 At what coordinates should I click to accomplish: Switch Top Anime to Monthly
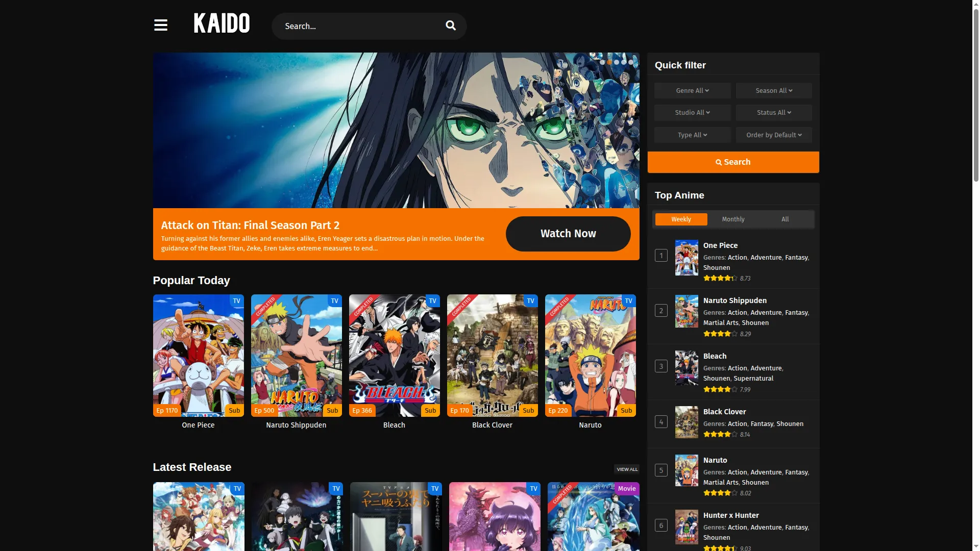click(x=733, y=219)
